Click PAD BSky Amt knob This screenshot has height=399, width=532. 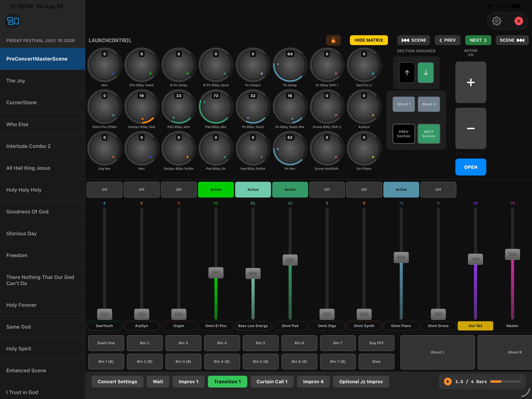tap(179, 107)
